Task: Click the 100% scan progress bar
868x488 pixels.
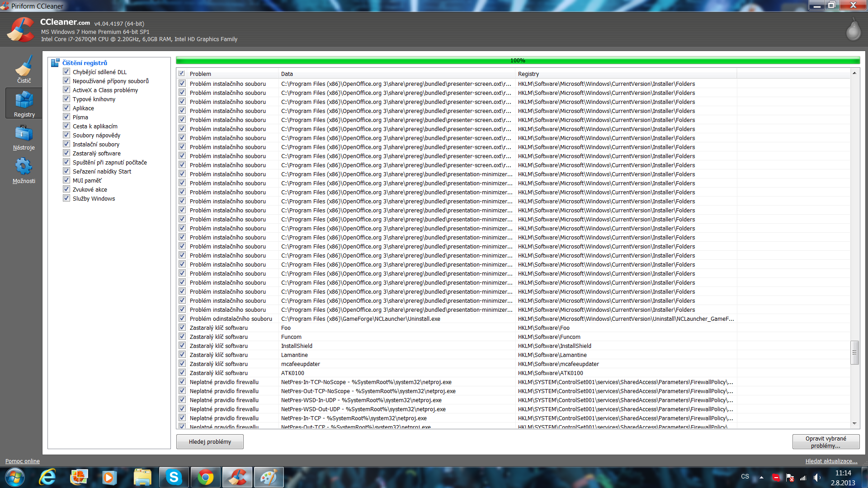Action: (518, 61)
